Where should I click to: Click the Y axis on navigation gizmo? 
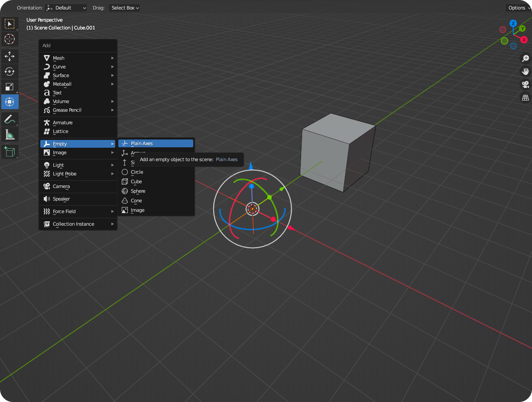coord(522,29)
